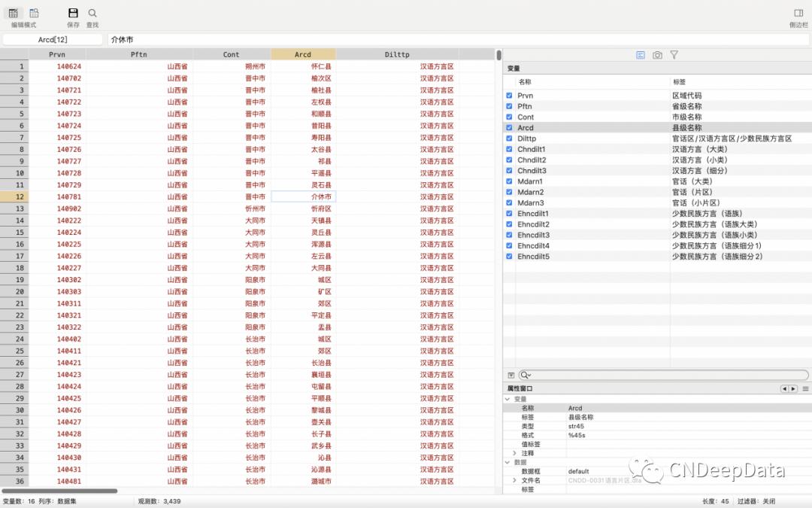Open the properties window options menu icon
This screenshot has width=812, height=508.
pos(805,389)
